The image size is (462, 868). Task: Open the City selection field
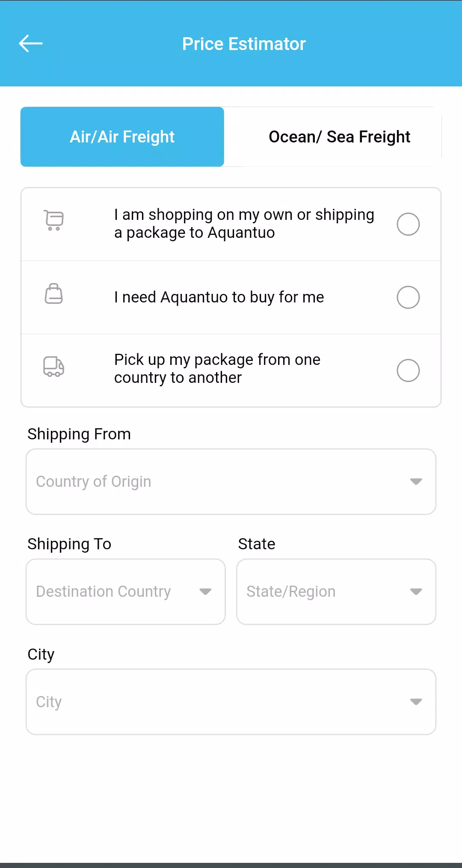tap(231, 702)
